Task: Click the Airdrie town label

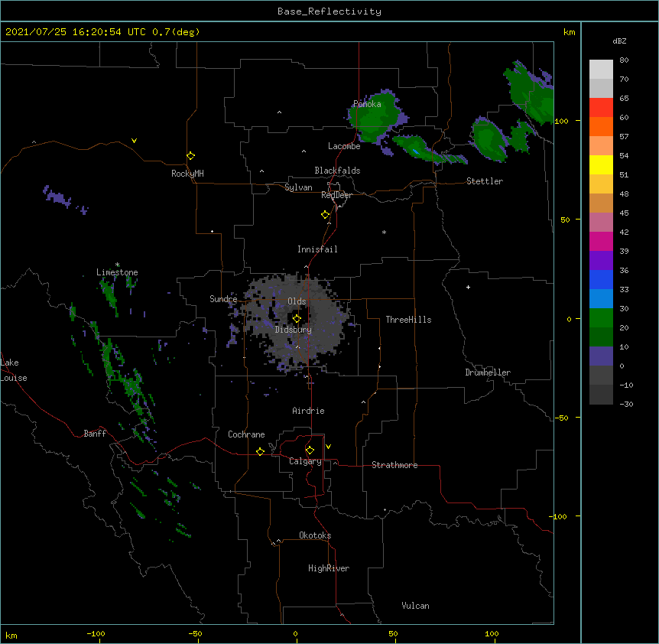Action: [309, 411]
